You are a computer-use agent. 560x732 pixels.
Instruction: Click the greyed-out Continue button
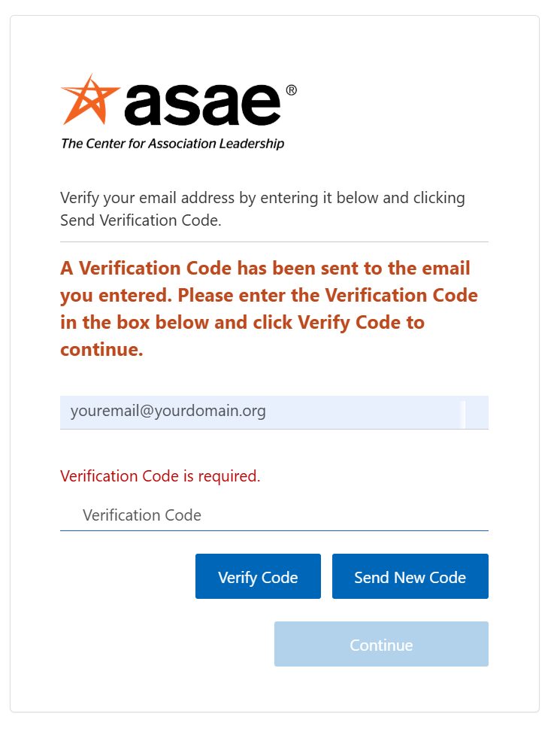(x=381, y=645)
